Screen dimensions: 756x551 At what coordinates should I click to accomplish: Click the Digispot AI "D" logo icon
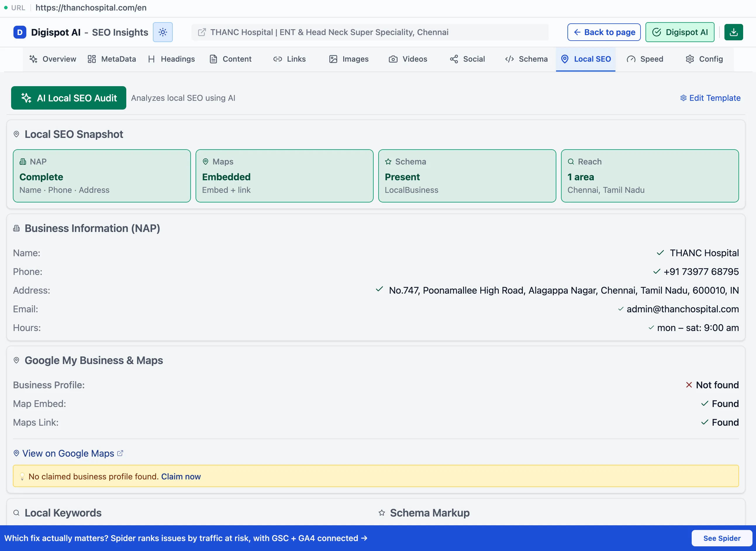(20, 32)
